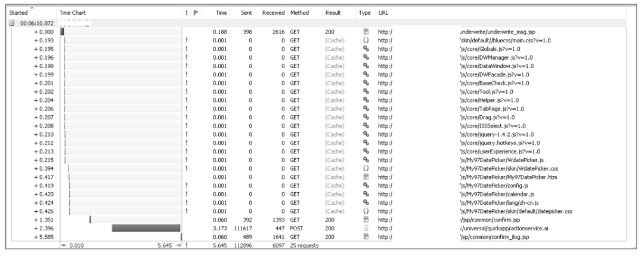644x256 pixels.
Task: Click the script type icon for jquery-1.4.2.js
Action: pos(366,134)
